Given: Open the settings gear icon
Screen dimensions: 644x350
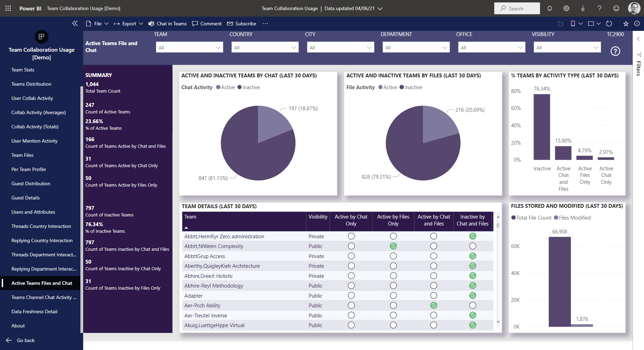Looking at the screenshot, I should 566,8.
